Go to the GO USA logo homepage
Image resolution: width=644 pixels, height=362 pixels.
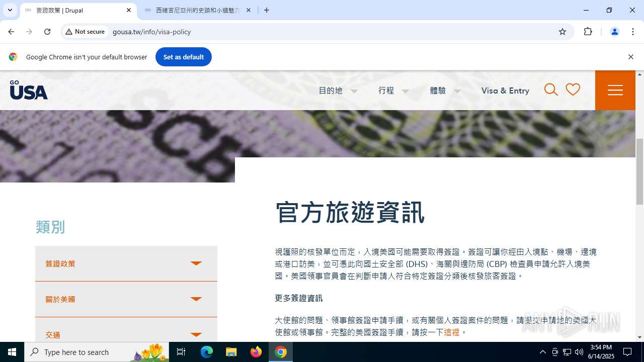coord(29,90)
